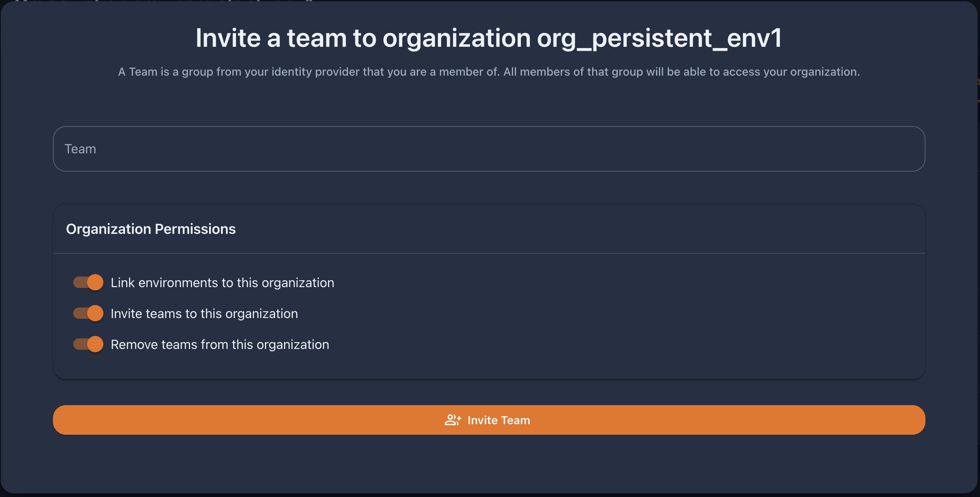Click the 'Link environments to this organization' label
The height and width of the screenshot is (497, 980).
tap(222, 283)
